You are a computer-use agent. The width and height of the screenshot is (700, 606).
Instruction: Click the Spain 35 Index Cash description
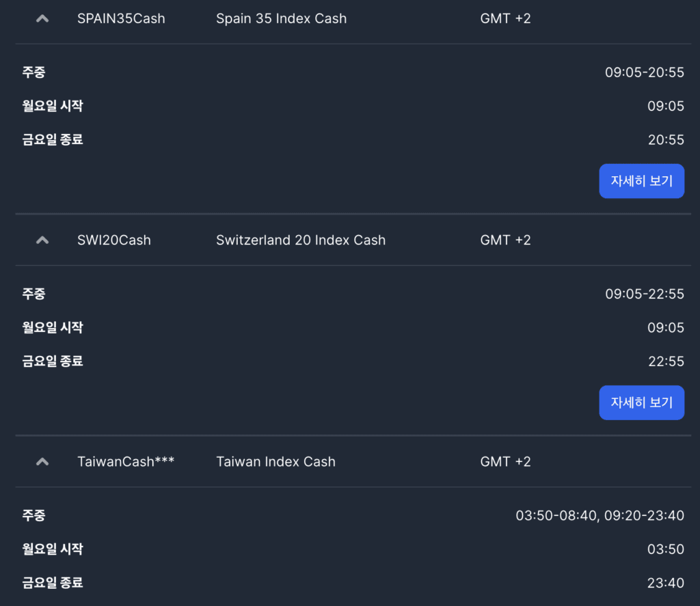point(281,18)
